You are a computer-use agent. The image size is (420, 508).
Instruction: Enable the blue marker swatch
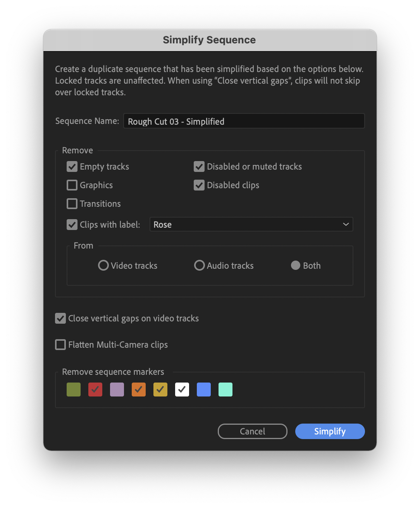tap(203, 390)
